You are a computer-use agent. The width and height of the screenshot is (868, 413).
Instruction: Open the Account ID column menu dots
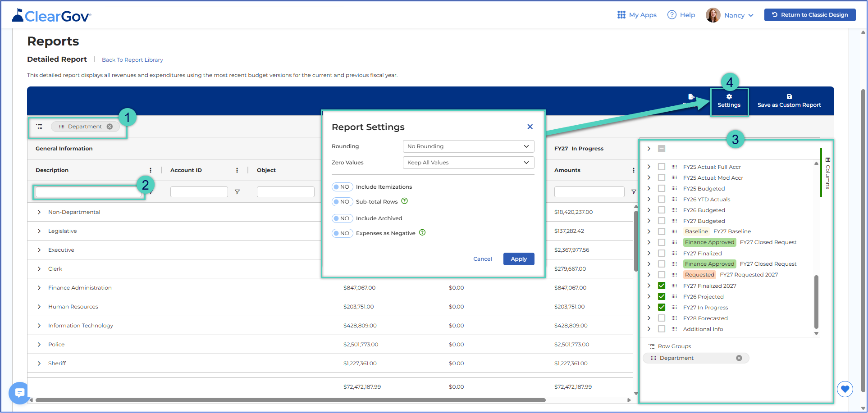(x=237, y=170)
